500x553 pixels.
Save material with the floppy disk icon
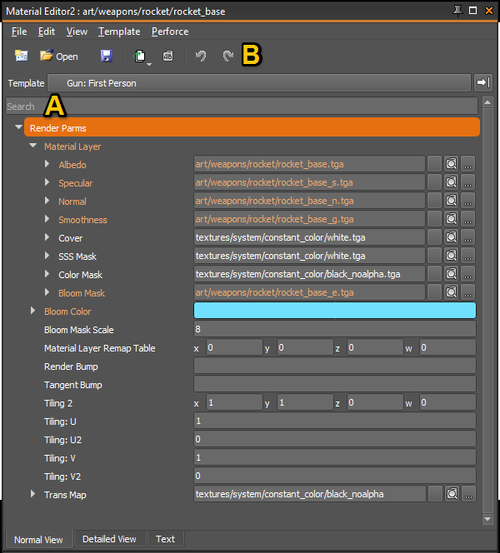tap(106, 56)
